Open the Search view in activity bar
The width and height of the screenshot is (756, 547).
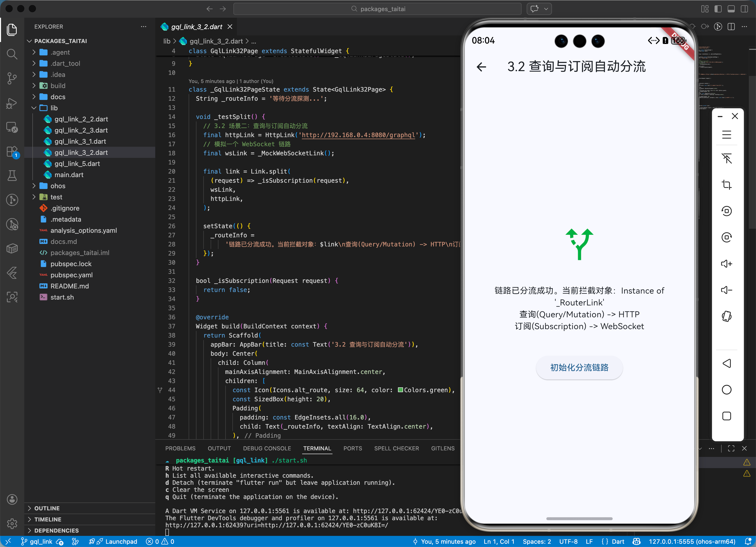[x=12, y=54]
